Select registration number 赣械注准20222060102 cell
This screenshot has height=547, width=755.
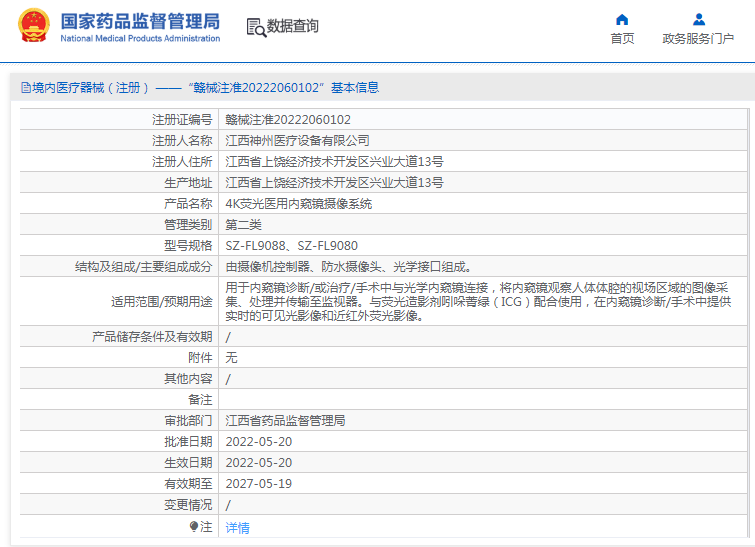coord(288,119)
